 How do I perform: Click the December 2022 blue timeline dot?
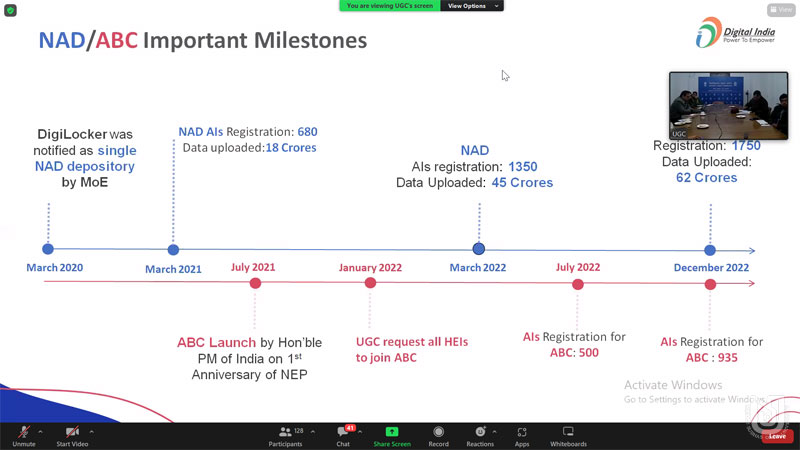click(x=710, y=250)
